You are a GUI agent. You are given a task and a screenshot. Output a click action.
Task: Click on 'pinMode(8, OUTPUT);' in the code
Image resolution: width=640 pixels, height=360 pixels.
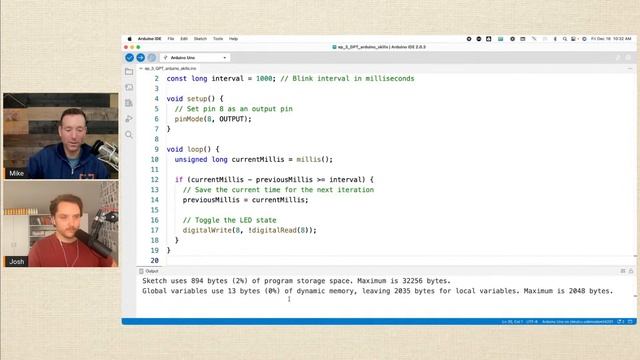213,119
